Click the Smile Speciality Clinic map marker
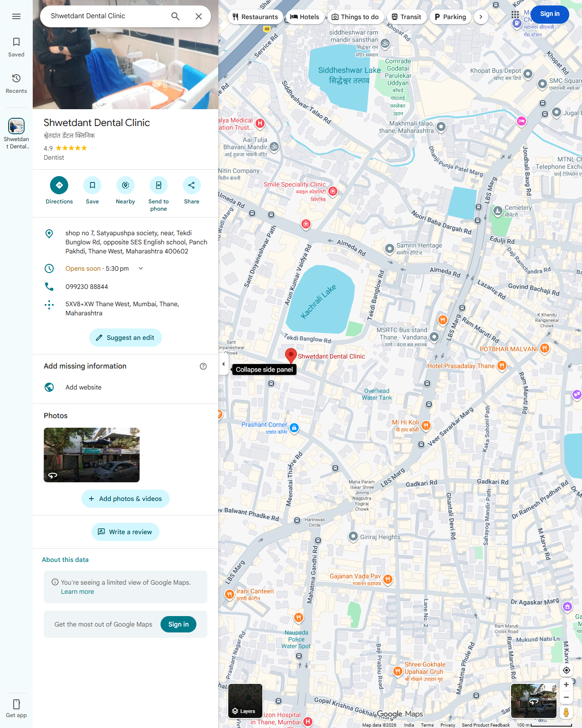The height and width of the screenshot is (728, 582). tap(333, 191)
